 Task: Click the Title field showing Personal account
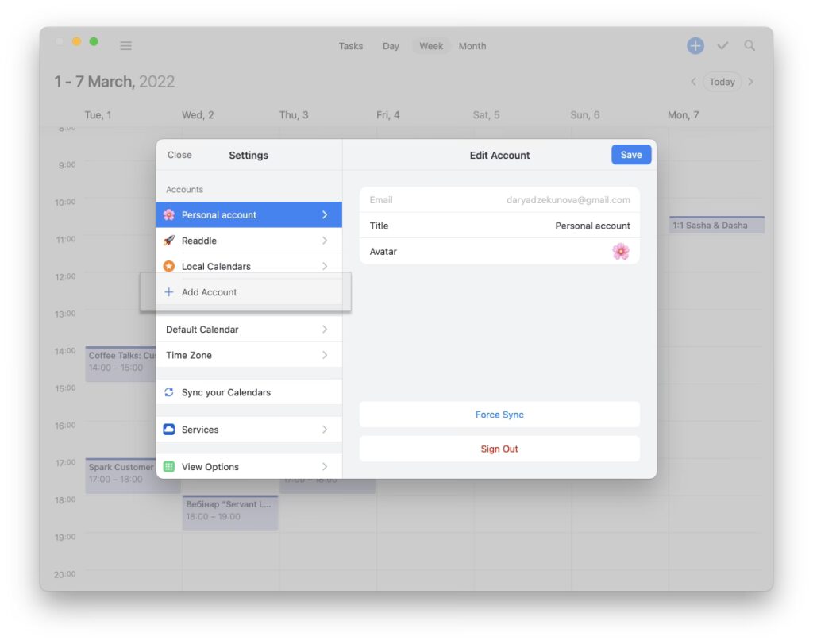(499, 226)
